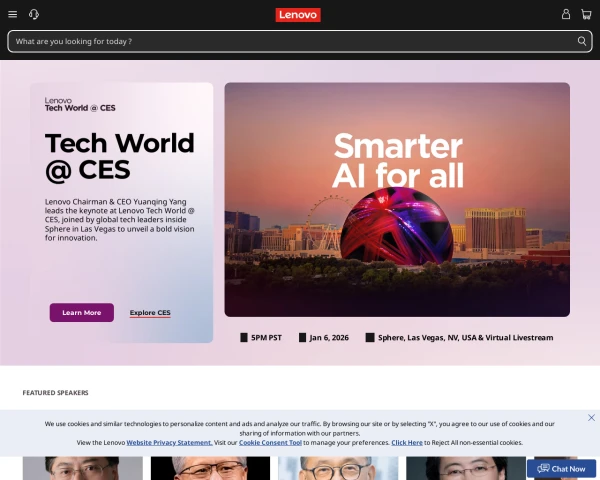Start a chat with Chat Now

click(x=561, y=469)
